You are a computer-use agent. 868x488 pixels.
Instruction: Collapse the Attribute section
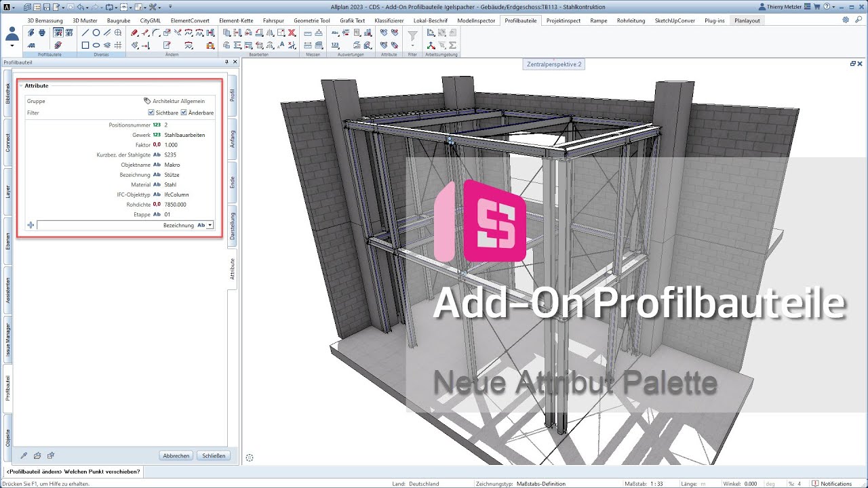click(x=21, y=86)
